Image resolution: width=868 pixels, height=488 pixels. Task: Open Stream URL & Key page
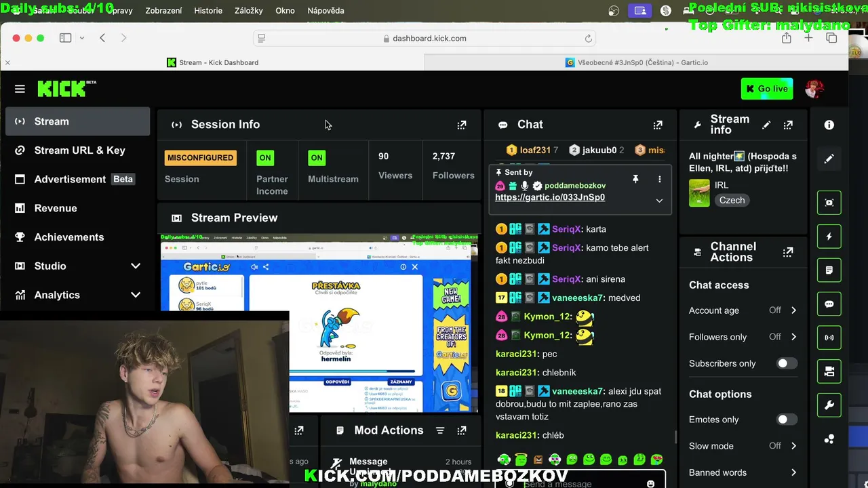77,150
